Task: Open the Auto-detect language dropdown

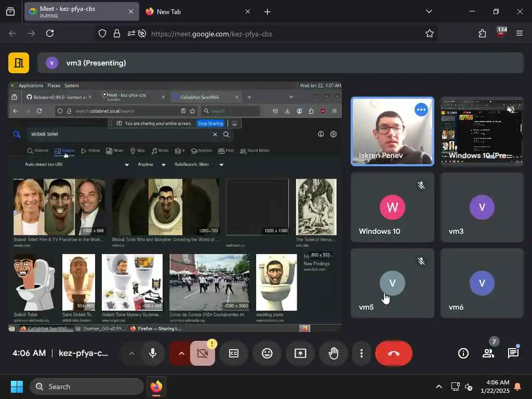Action: 77,165
